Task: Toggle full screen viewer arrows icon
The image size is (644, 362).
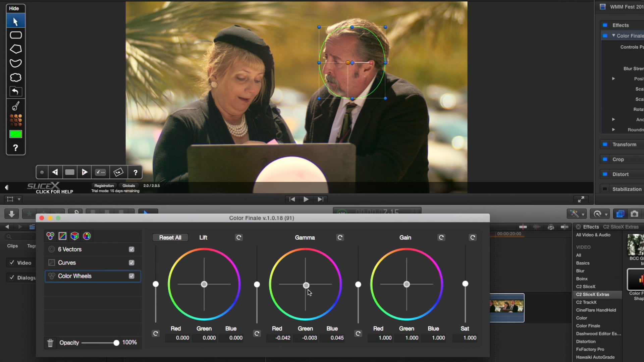Action: point(581,199)
